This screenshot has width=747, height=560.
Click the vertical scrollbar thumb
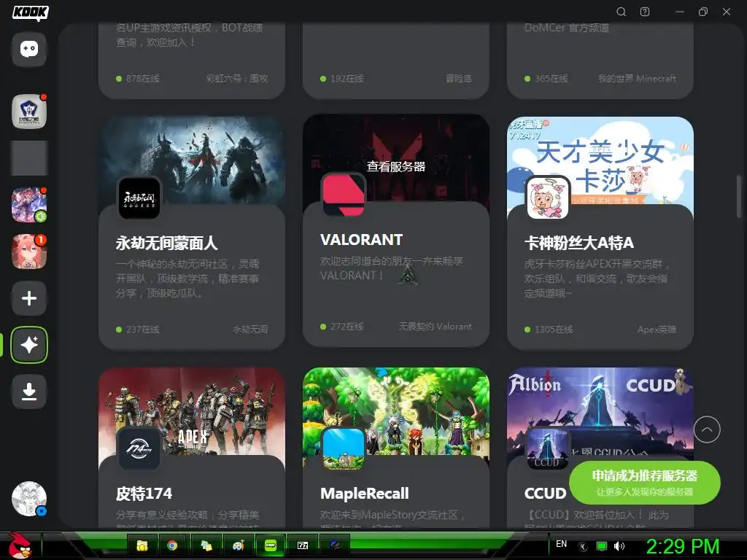[x=739, y=197]
